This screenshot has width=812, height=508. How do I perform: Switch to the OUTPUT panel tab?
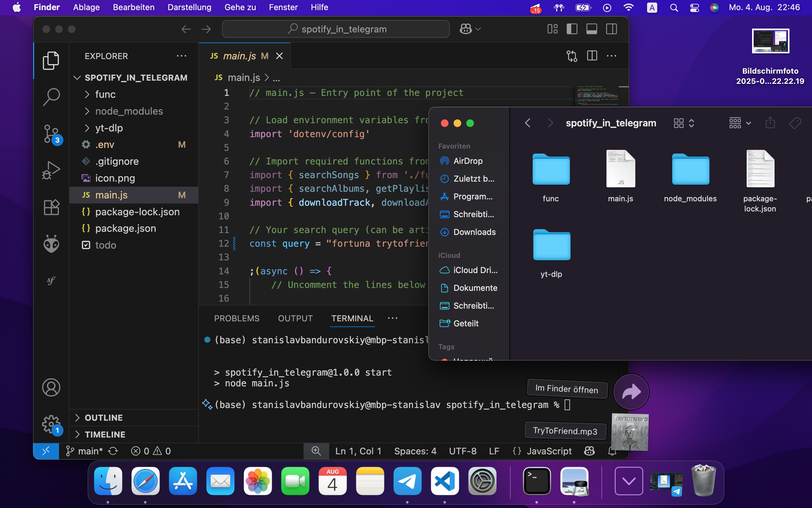tap(295, 318)
